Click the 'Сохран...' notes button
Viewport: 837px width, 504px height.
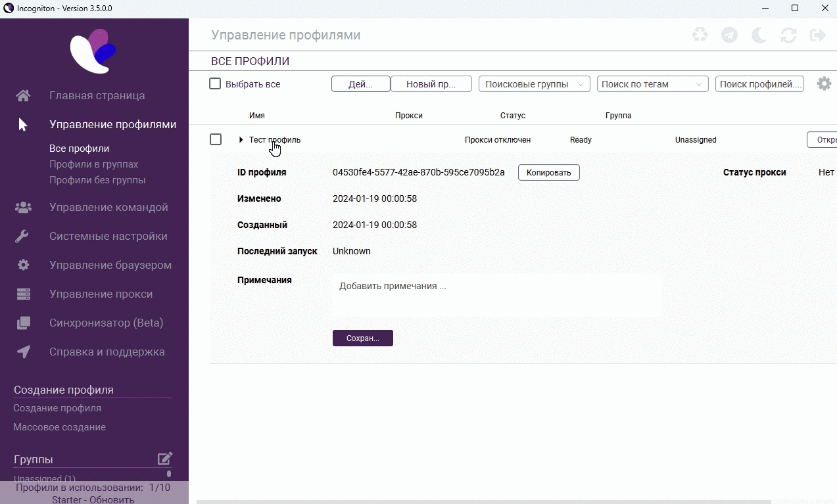[x=363, y=338]
